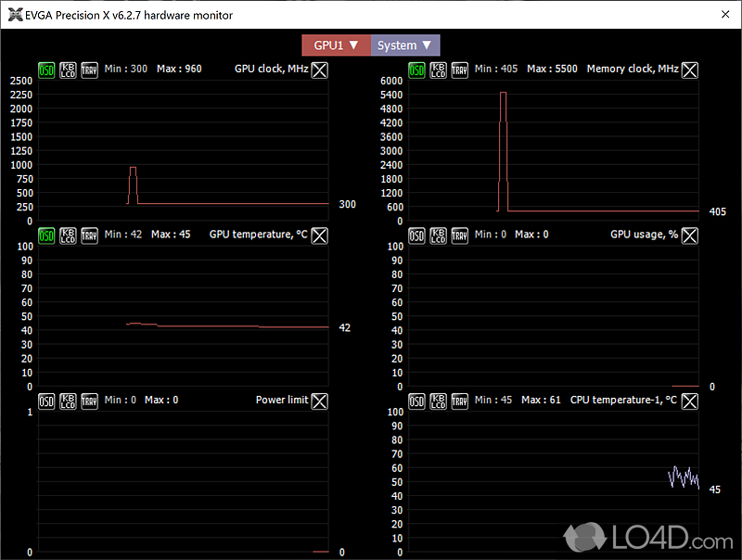
Task: Click the 'GPU usage, %' graph title
Action: coord(644,235)
